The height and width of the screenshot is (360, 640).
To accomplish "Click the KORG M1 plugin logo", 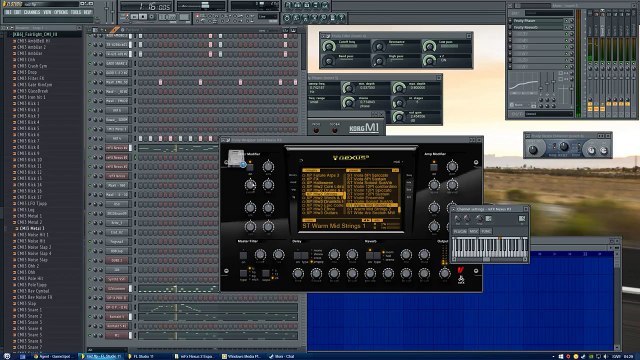I will 364,127.
